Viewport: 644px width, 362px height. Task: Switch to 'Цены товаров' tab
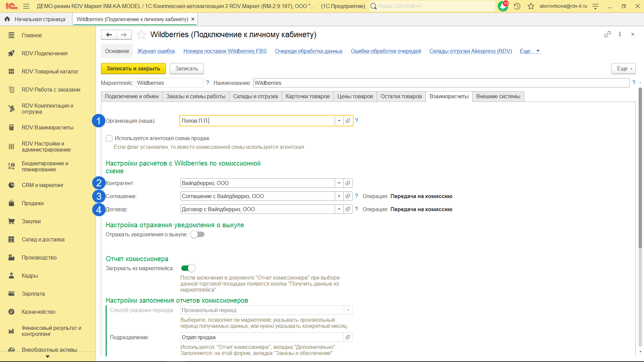355,97
